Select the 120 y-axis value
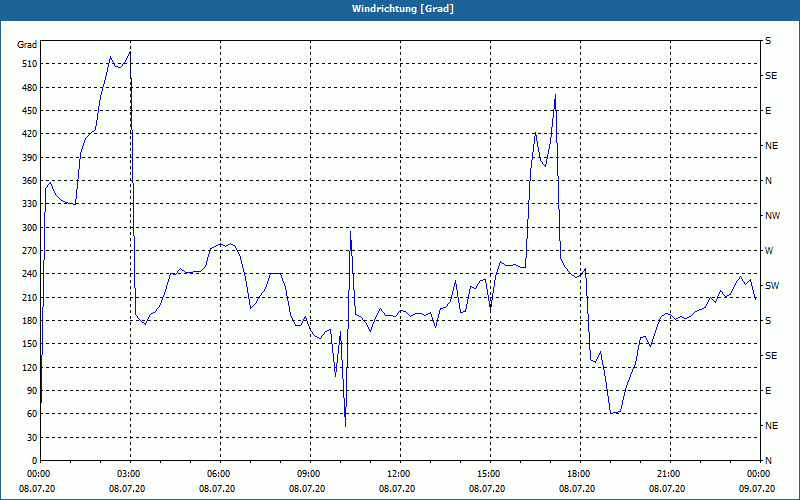Viewport: 800px width, 500px height. click(30, 367)
